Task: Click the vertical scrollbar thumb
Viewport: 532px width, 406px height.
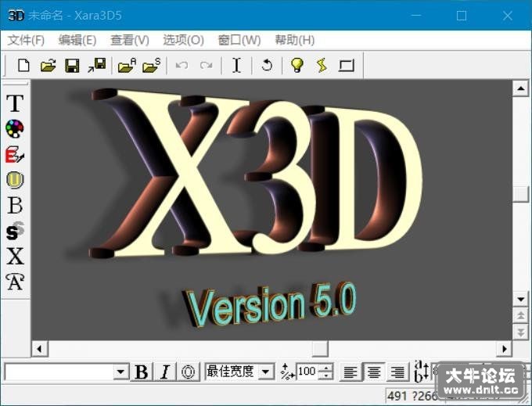Action: pos(521,194)
